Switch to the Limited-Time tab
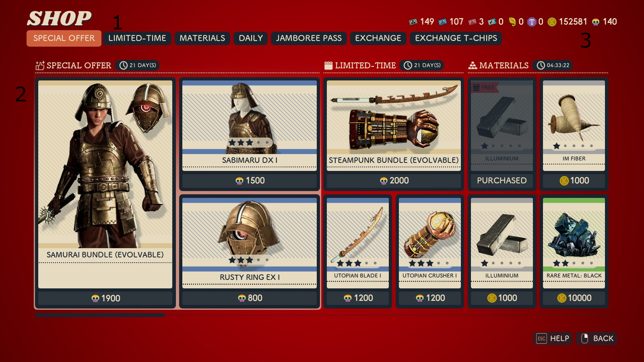Viewport: 644px width, 362px height. click(137, 38)
